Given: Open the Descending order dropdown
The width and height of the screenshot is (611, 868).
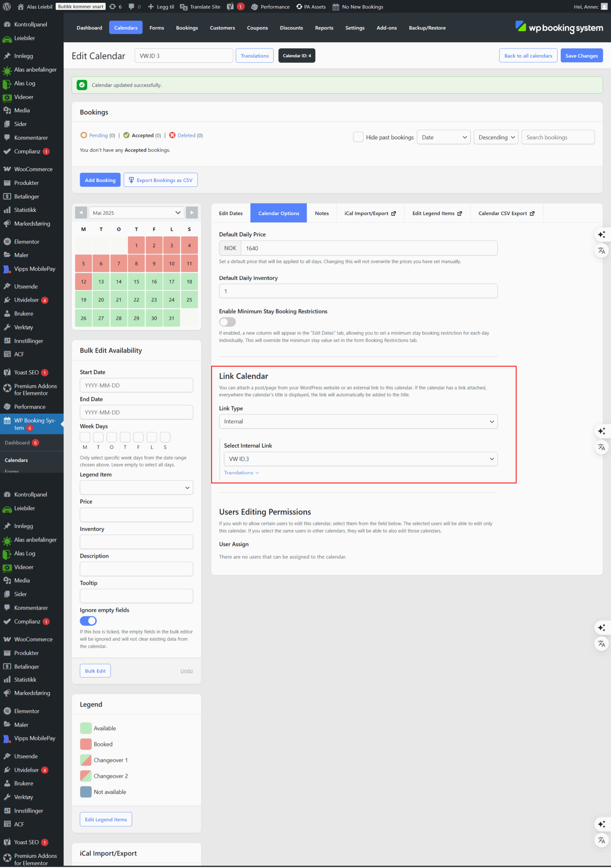Looking at the screenshot, I should [496, 137].
